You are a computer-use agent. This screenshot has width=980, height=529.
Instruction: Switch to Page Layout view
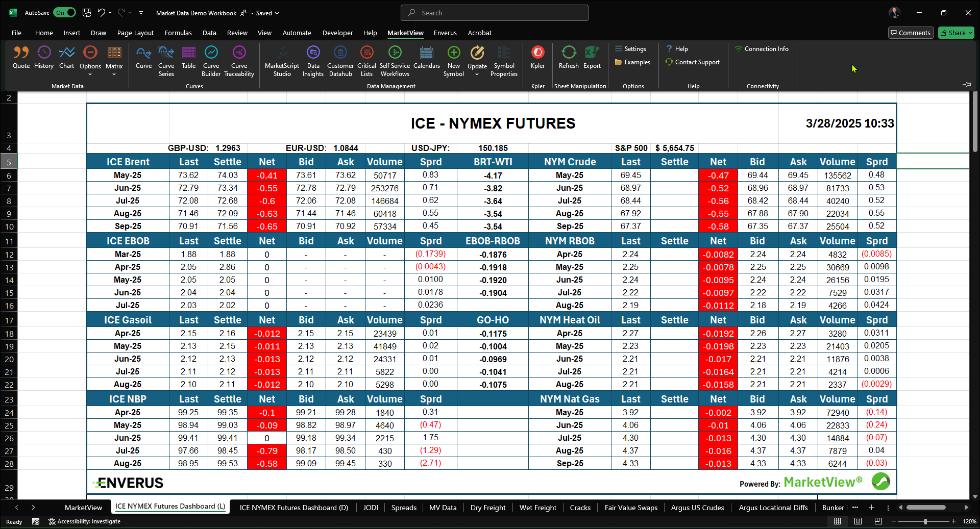click(x=858, y=521)
